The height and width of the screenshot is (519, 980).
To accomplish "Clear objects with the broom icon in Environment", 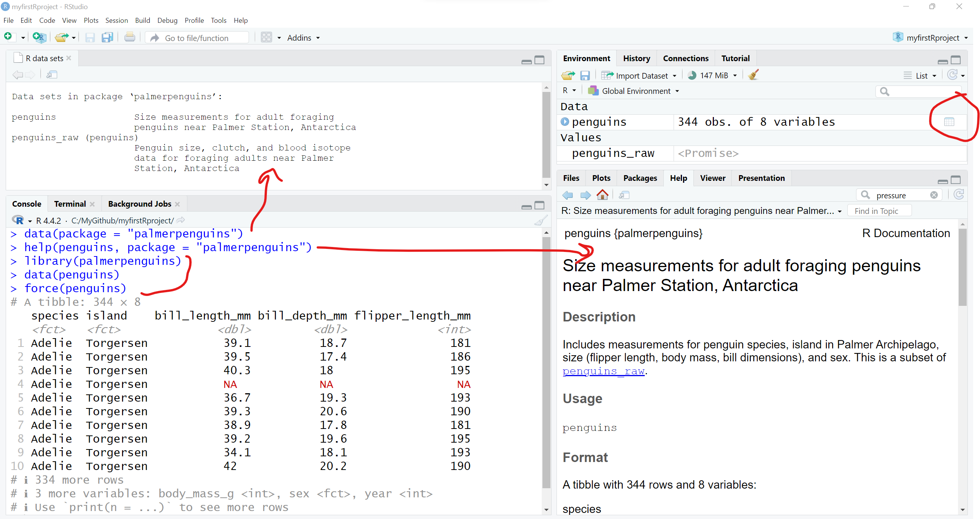I will click(x=753, y=75).
